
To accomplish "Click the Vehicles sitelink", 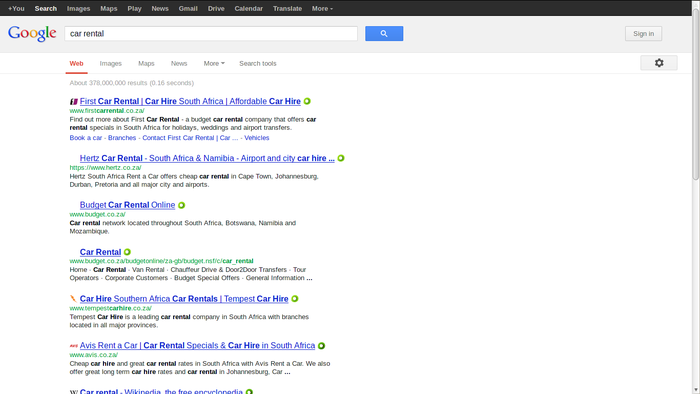I will 257,138.
